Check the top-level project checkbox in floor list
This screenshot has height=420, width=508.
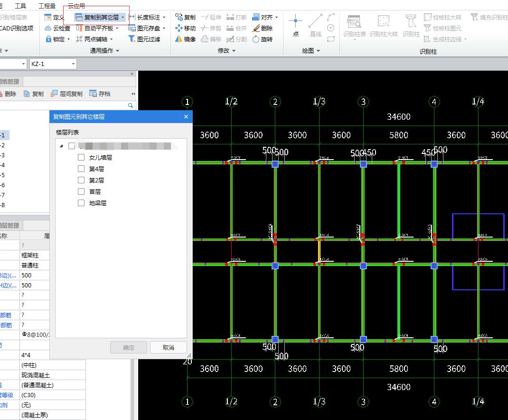pos(72,146)
